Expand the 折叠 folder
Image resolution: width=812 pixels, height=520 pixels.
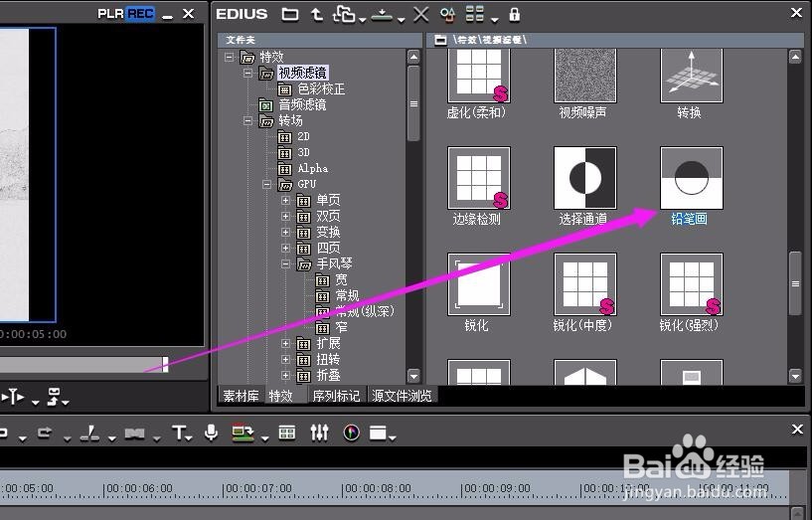click(285, 375)
